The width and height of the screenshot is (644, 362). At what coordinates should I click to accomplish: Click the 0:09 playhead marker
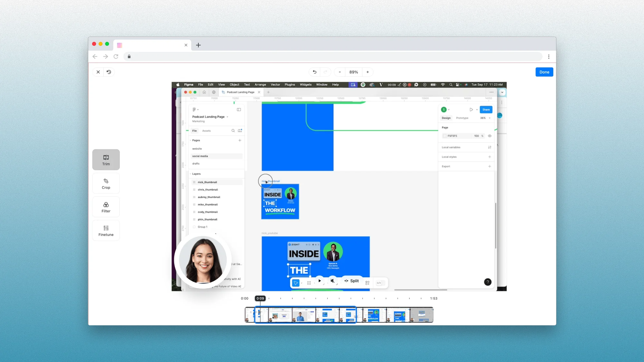[260, 298]
